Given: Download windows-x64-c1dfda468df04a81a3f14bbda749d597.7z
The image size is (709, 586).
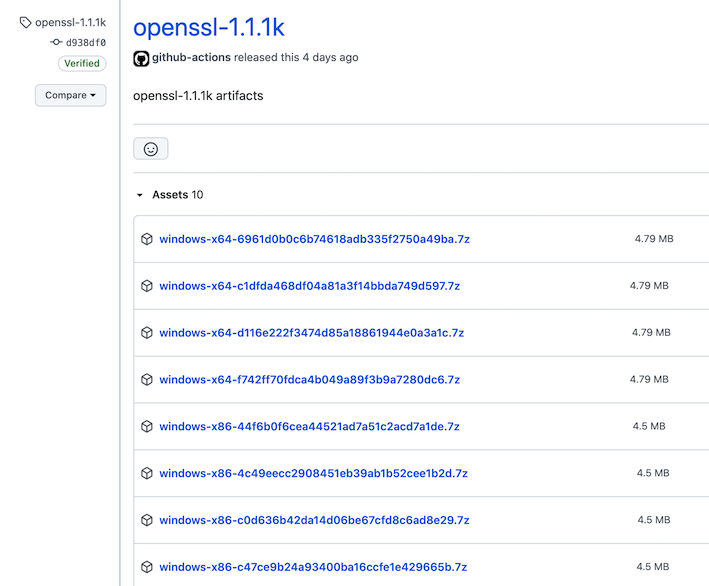Looking at the screenshot, I should [x=309, y=286].
